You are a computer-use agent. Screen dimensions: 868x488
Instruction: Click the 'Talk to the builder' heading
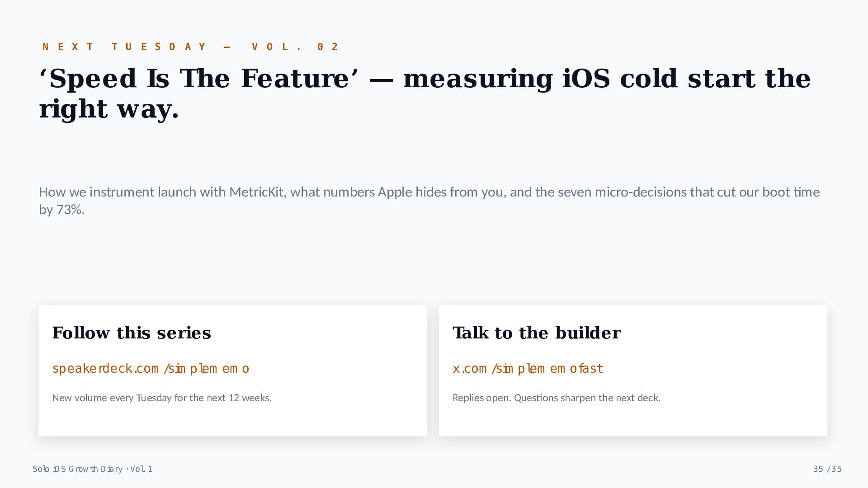[x=537, y=333]
